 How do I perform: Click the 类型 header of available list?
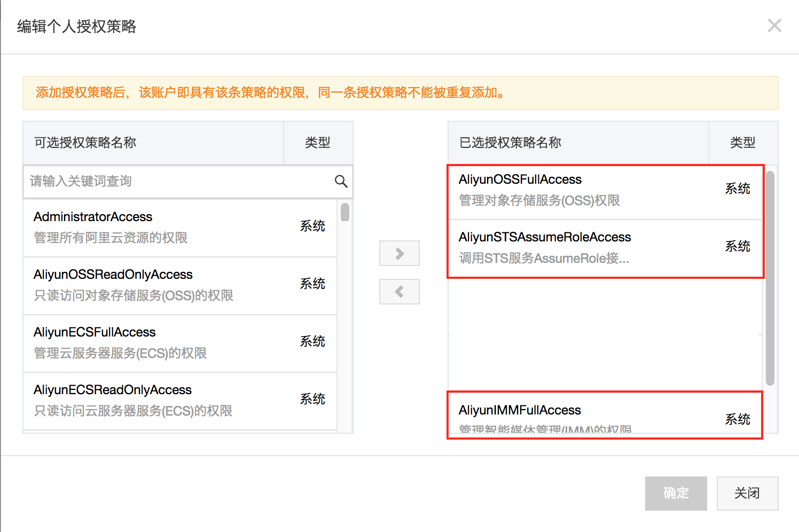pos(318,143)
